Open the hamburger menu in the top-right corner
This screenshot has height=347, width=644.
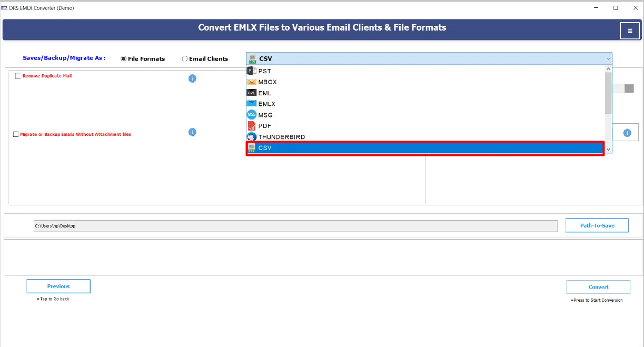pos(630,31)
